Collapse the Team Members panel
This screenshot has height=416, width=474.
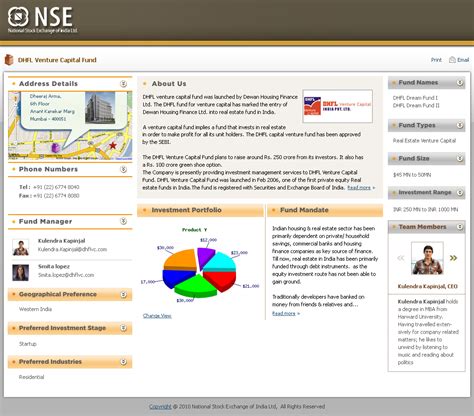(x=460, y=227)
